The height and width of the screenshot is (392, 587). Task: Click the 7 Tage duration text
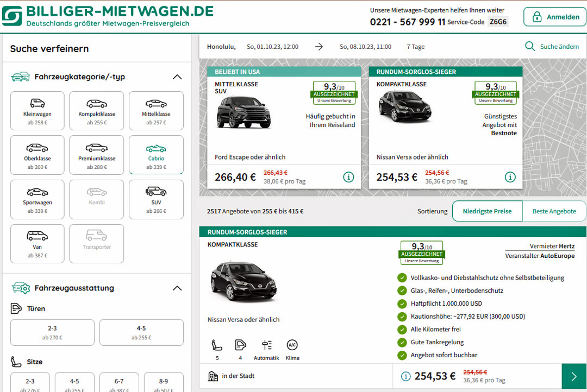[x=416, y=47]
